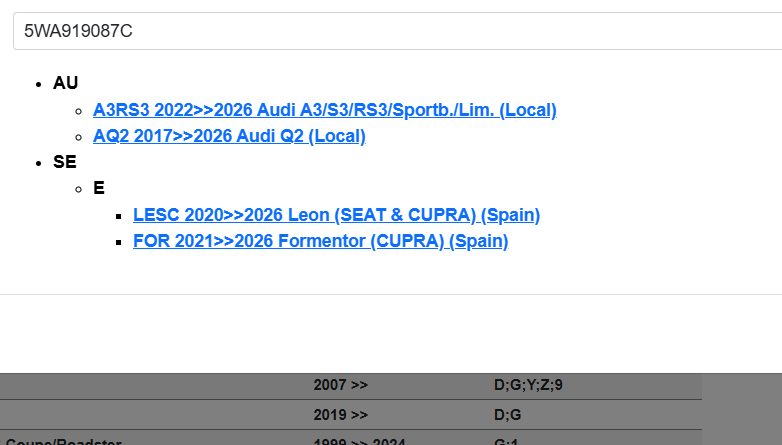The width and height of the screenshot is (782, 445).
Task: Select the AU brand heading
Action: [x=65, y=83]
